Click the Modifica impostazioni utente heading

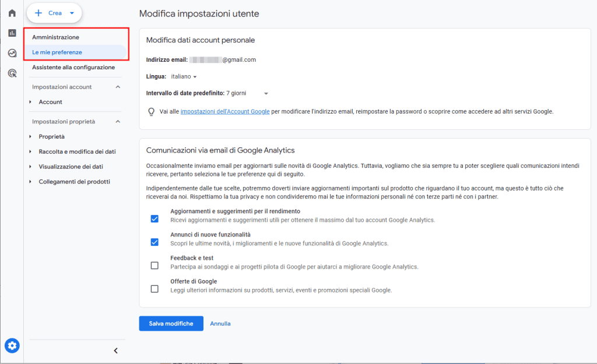(x=199, y=14)
